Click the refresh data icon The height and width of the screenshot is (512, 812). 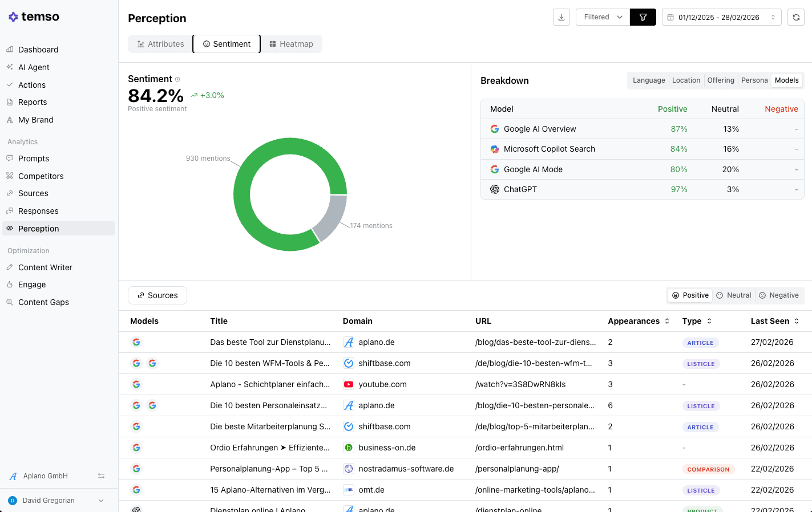coord(796,17)
